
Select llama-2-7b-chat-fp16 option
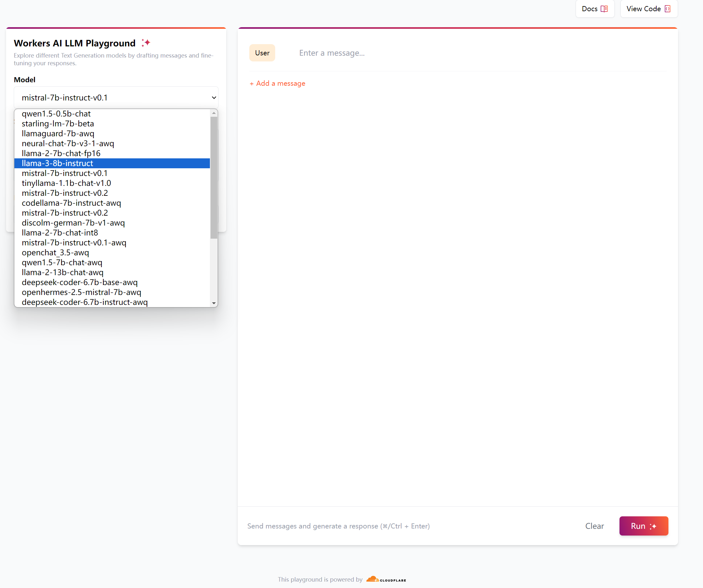[112, 153]
